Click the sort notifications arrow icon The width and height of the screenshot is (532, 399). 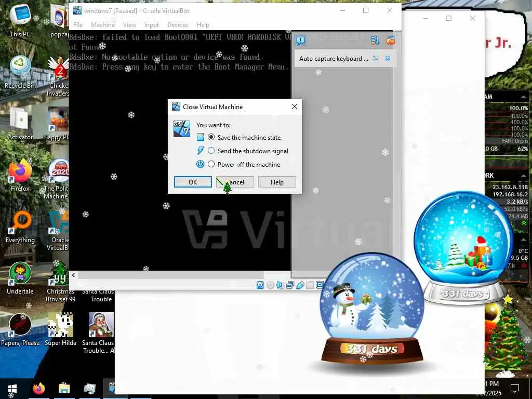pos(375,41)
